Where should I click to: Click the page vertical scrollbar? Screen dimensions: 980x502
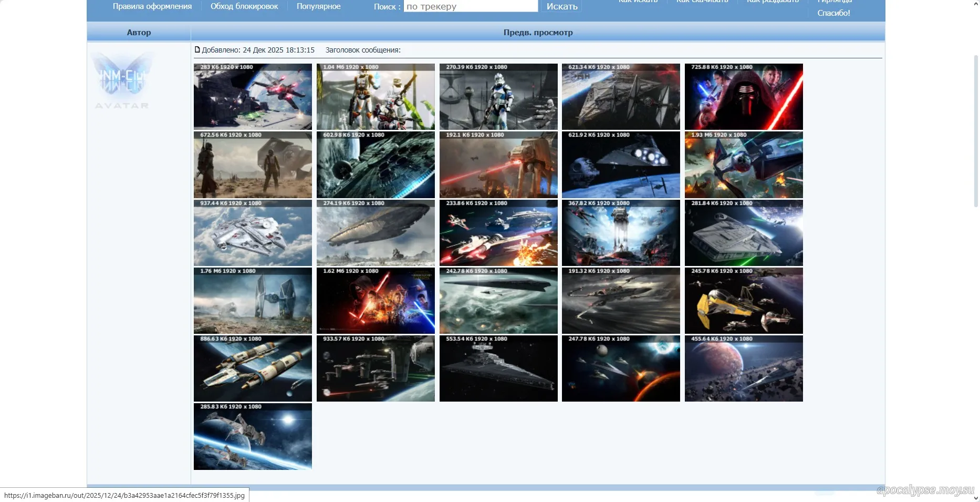click(x=976, y=131)
